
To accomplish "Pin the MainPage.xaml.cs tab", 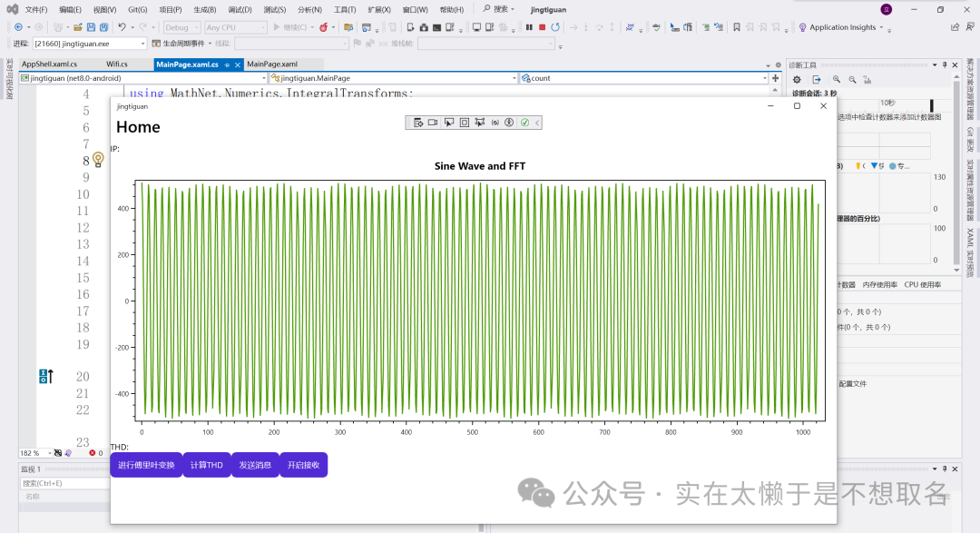I will (228, 64).
